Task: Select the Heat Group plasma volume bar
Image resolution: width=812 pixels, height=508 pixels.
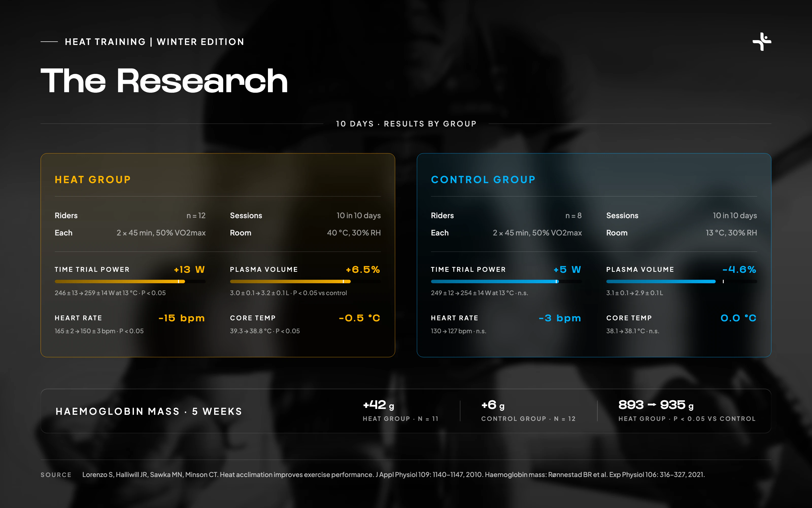Action: [305, 281]
